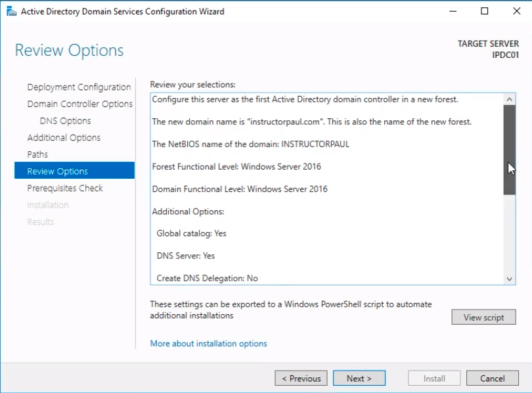Image resolution: width=532 pixels, height=393 pixels.
Task: Maximize the configuration wizard window
Action: pyautogui.click(x=485, y=11)
